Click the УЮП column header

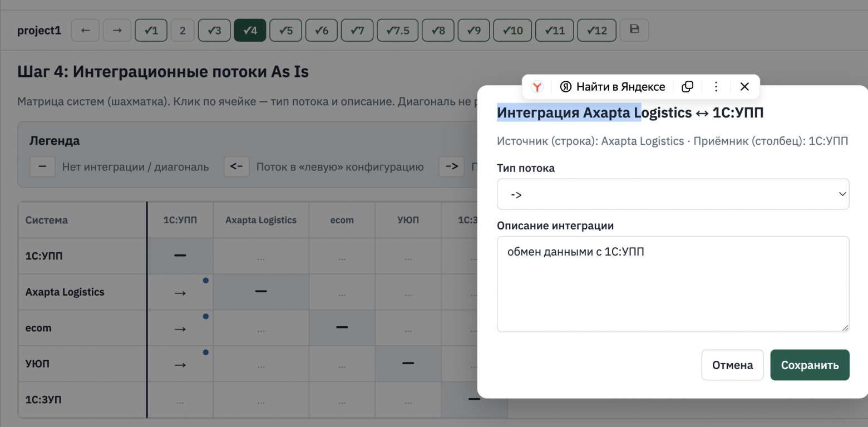pos(408,220)
